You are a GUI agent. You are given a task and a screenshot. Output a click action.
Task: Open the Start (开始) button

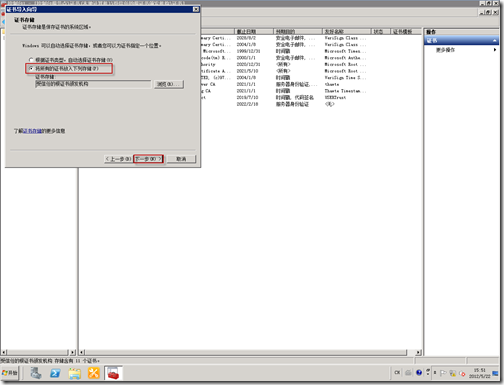10,373
